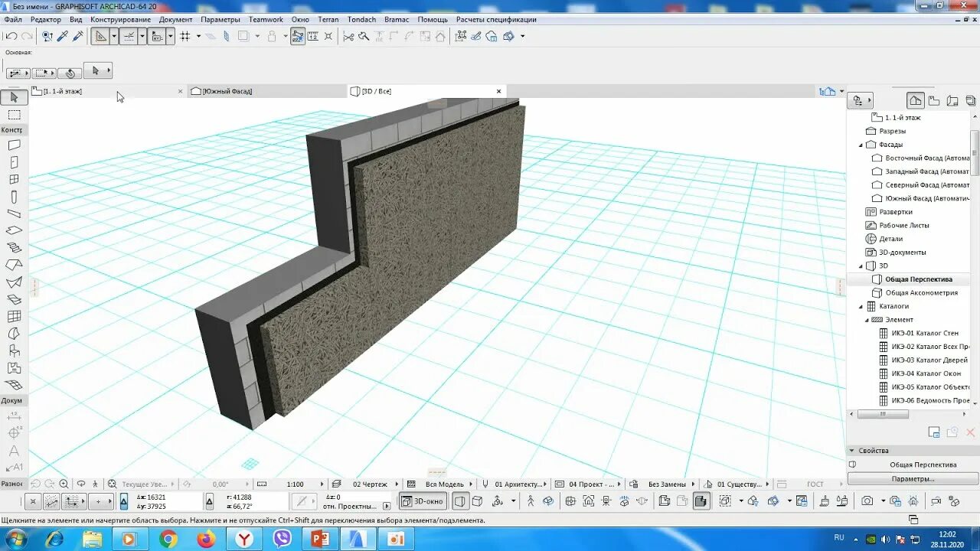This screenshot has height=551, width=980.
Task: Select the Text tool in Document section
Action: 14,451
